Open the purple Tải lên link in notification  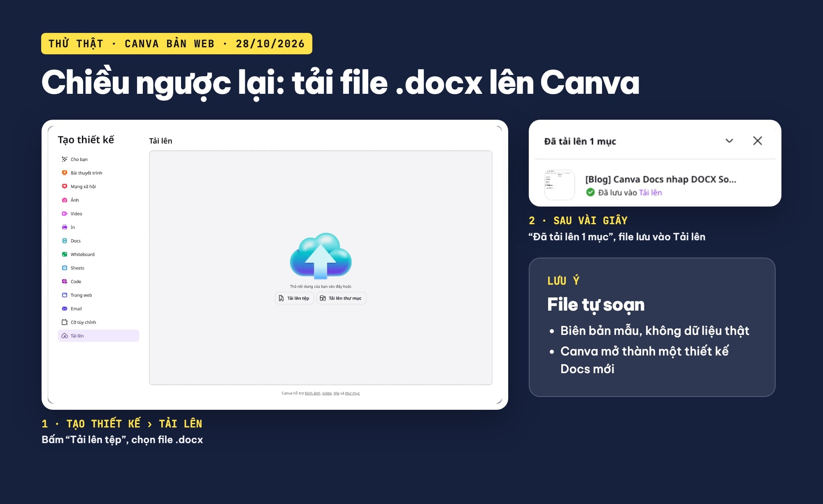pyautogui.click(x=651, y=193)
